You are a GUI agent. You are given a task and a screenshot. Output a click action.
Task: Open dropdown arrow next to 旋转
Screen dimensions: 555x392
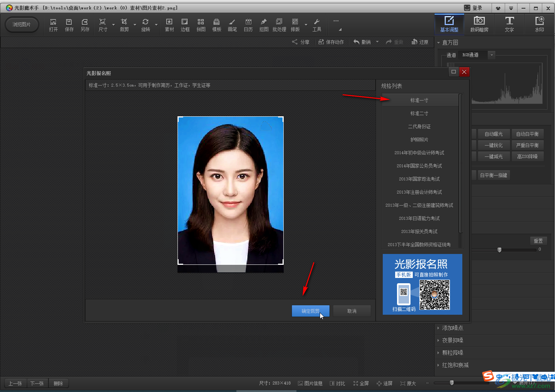(156, 25)
